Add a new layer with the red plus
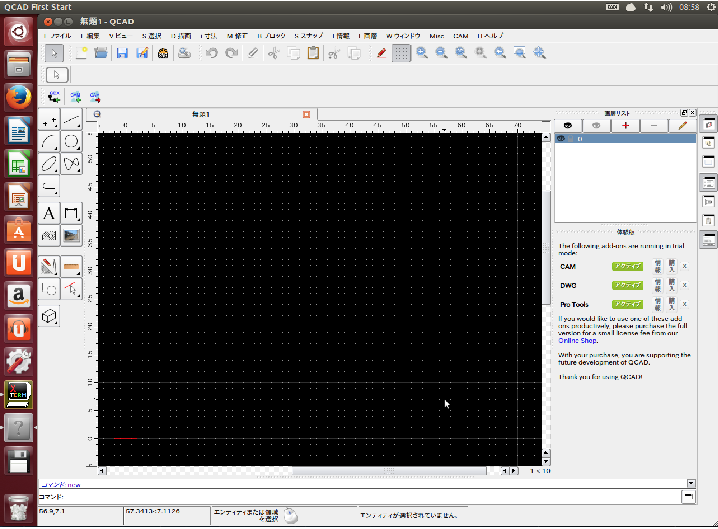 625,125
